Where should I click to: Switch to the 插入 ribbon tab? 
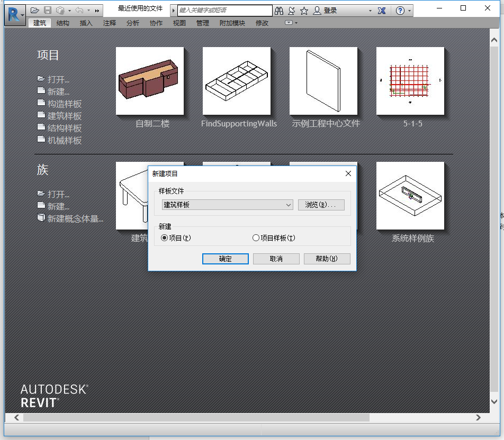[x=86, y=23]
